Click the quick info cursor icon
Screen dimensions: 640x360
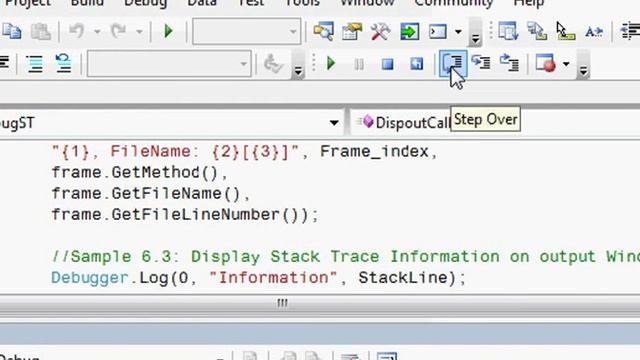565,31
